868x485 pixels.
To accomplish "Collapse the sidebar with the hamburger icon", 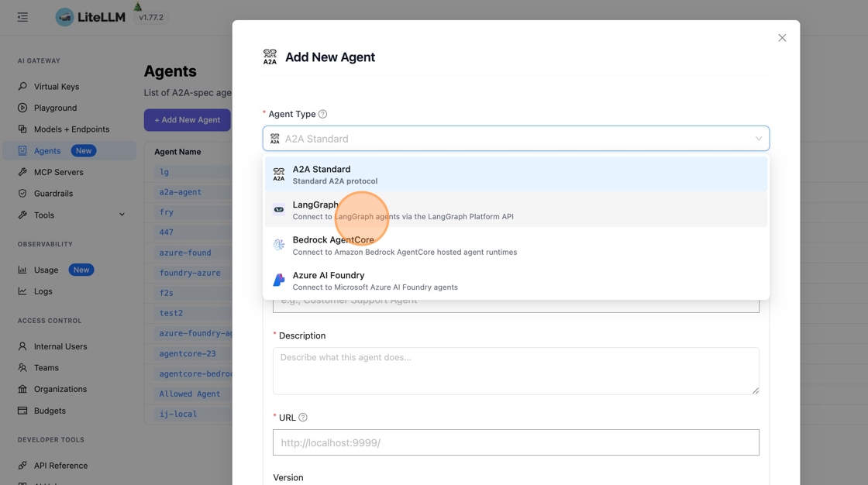I will click(22, 17).
